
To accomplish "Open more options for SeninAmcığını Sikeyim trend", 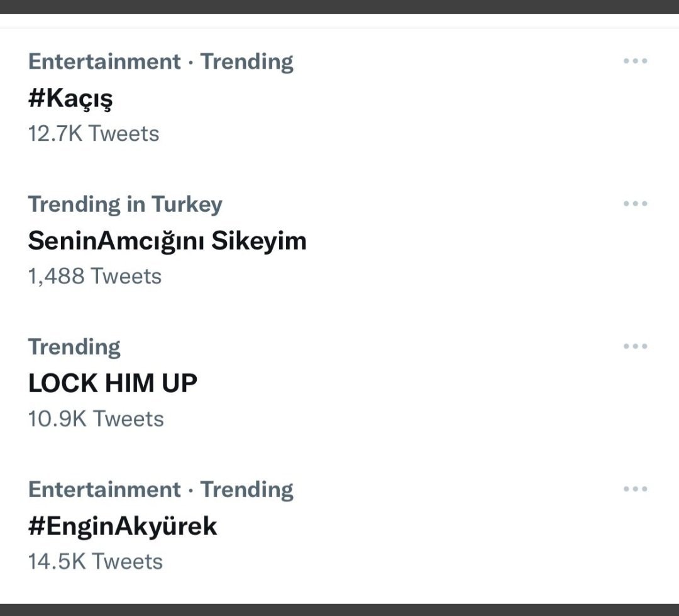I will (635, 204).
